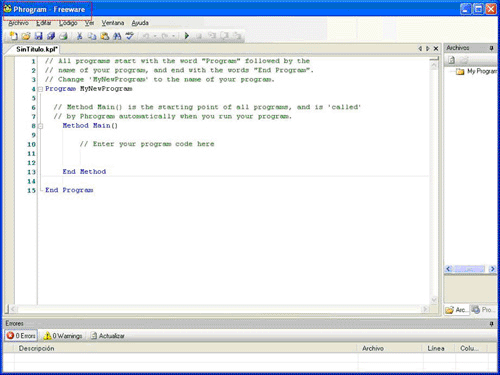This screenshot has width=500, height=375.
Task: Copy the selection with the copy icon
Action: point(92,36)
